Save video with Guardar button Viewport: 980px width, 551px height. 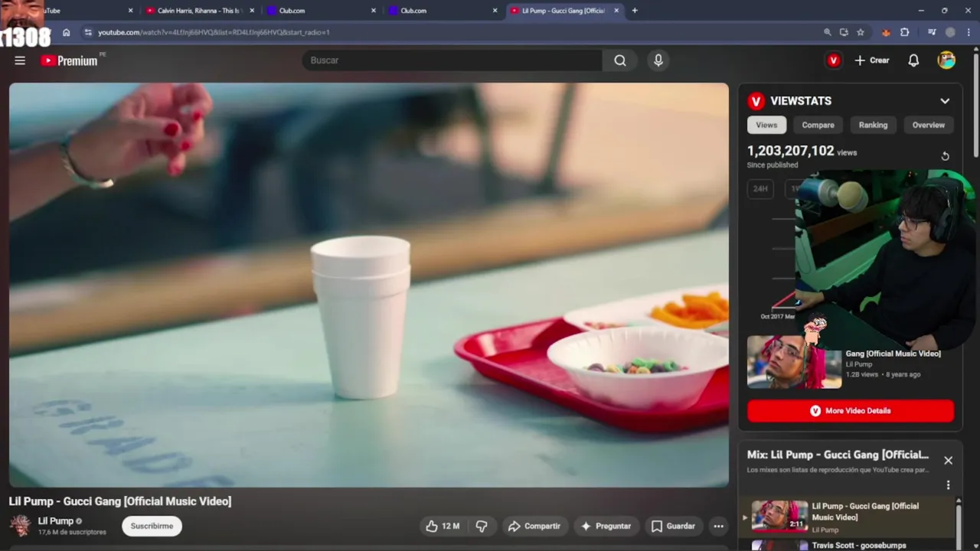click(x=673, y=526)
